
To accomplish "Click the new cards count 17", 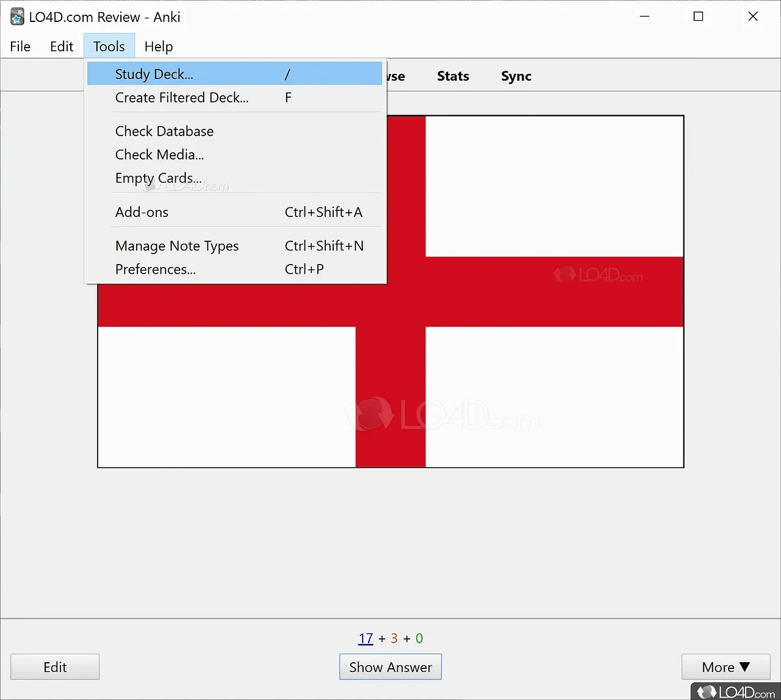I will [365, 638].
